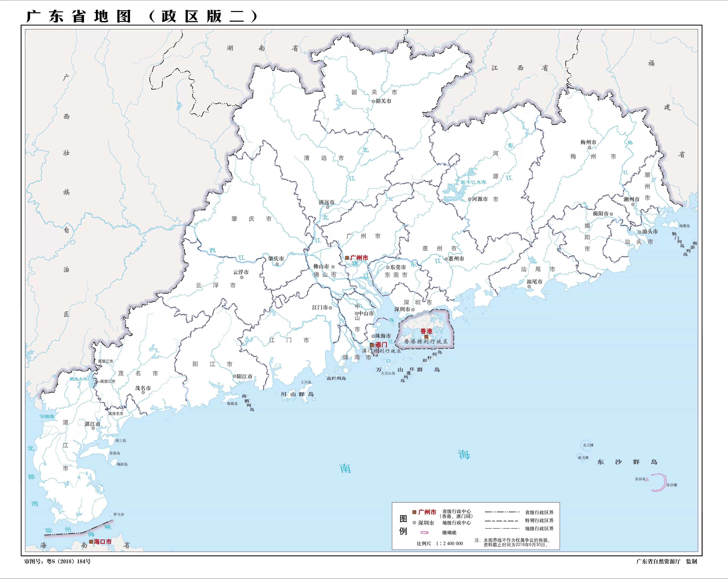Select the 属茂名市 annotation
Screen dimensions: 728x579
click(x=116, y=413)
